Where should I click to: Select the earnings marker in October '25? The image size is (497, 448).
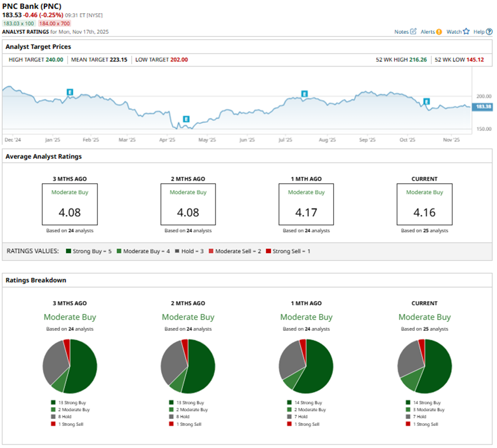[x=426, y=101]
